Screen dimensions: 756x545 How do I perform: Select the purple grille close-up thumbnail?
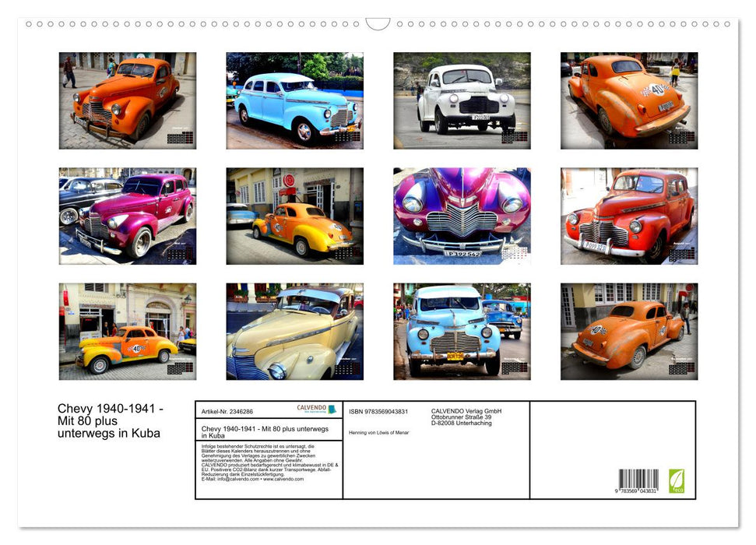click(x=462, y=216)
